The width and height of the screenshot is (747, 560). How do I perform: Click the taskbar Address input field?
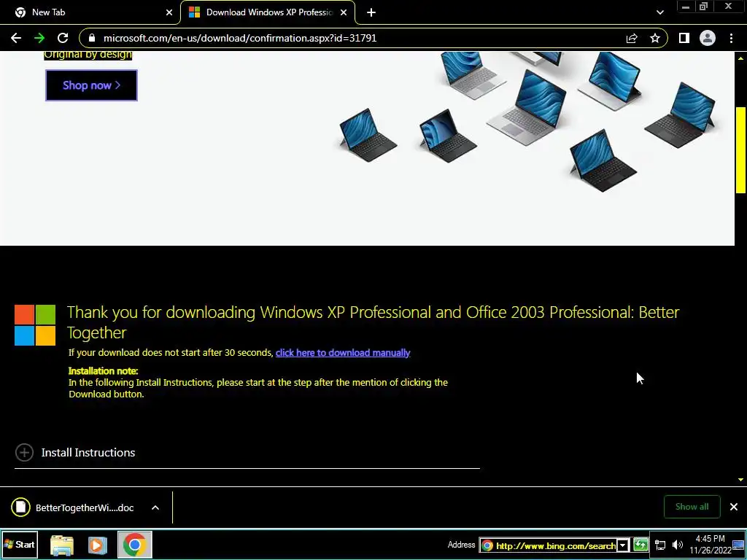(x=549, y=545)
